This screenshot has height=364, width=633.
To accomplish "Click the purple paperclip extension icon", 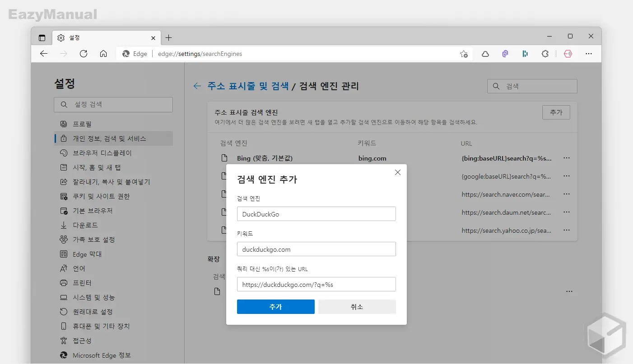I will click(505, 54).
